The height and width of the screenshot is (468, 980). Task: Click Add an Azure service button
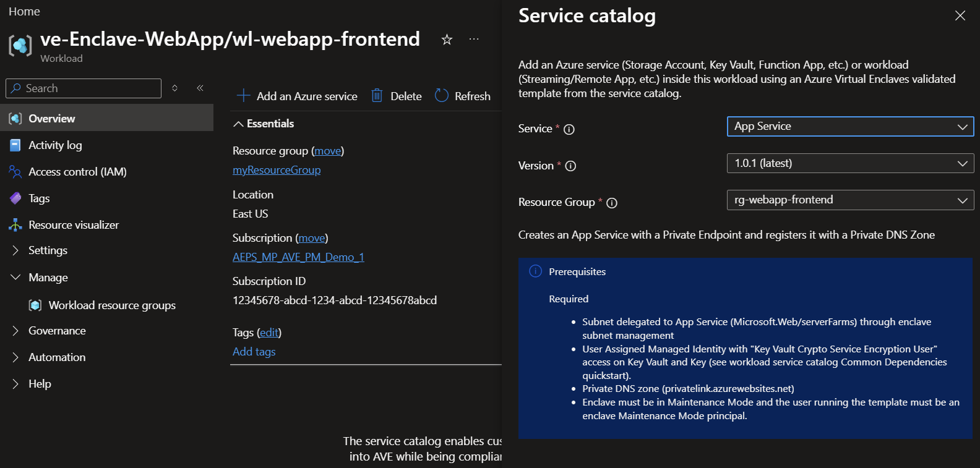click(298, 96)
